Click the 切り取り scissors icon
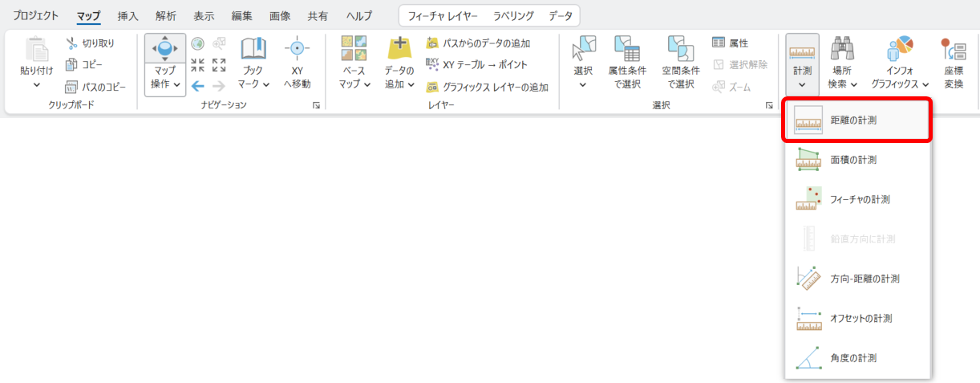 pos(72,43)
